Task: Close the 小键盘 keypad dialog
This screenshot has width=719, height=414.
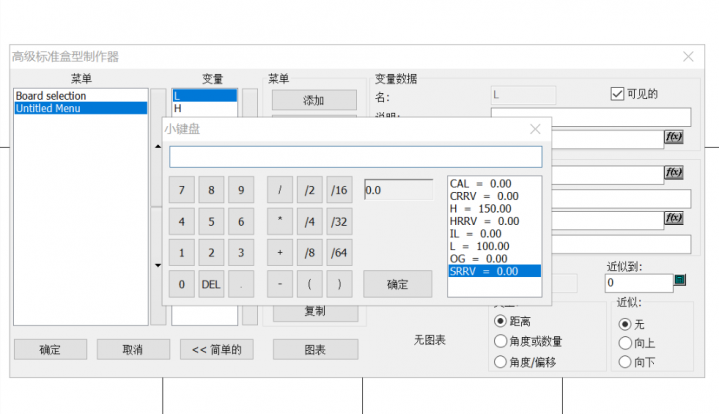Action: 535,129
